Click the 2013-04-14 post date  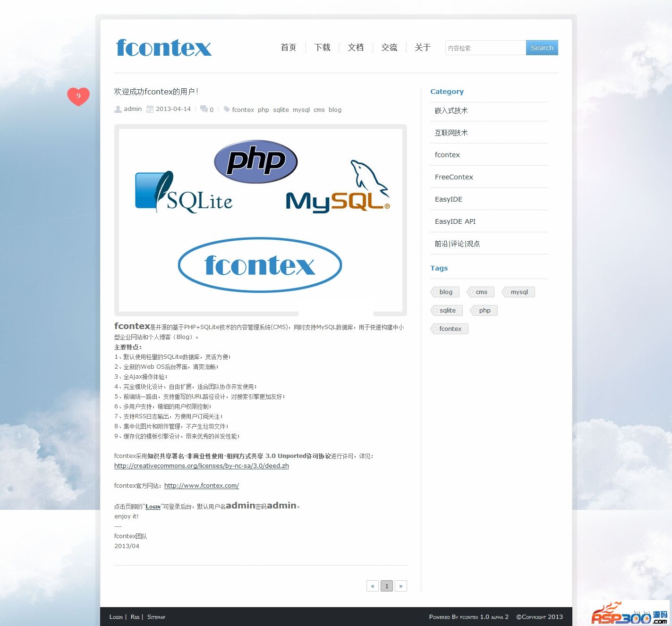[173, 109]
